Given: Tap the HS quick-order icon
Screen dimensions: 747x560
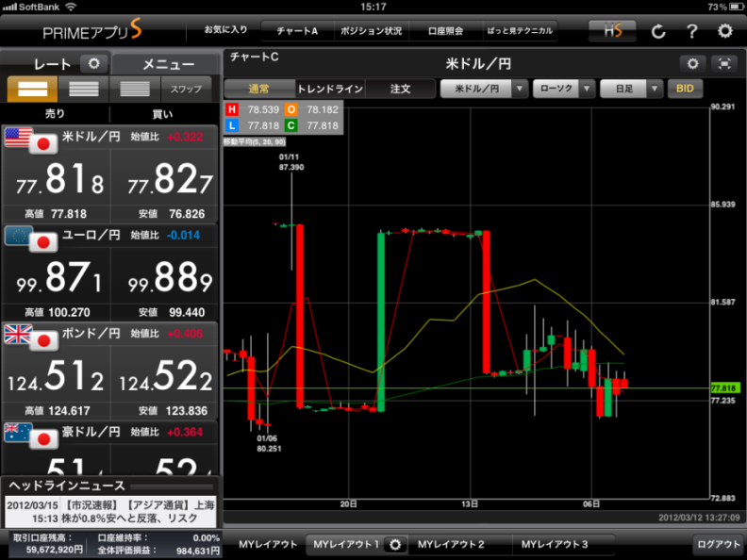Looking at the screenshot, I should tap(612, 31).
